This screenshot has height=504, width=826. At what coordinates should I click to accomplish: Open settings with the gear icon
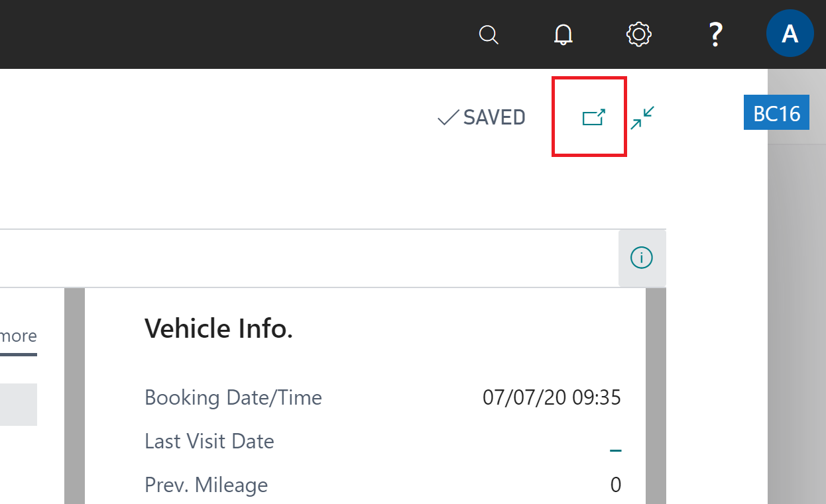(x=639, y=34)
